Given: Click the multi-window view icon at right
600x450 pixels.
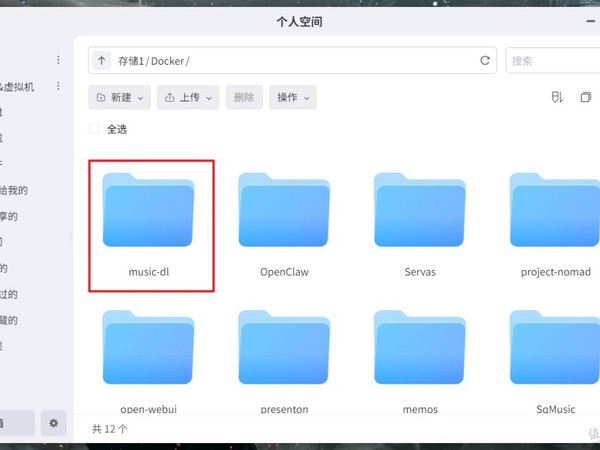Looking at the screenshot, I should tap(586, 97).
